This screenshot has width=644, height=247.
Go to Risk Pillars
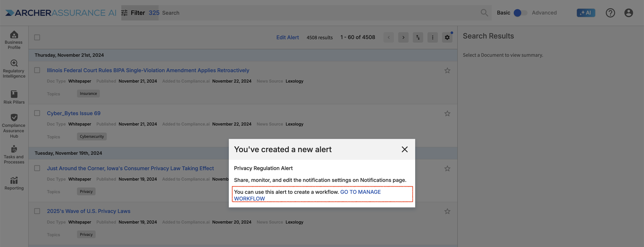[14, 97]
